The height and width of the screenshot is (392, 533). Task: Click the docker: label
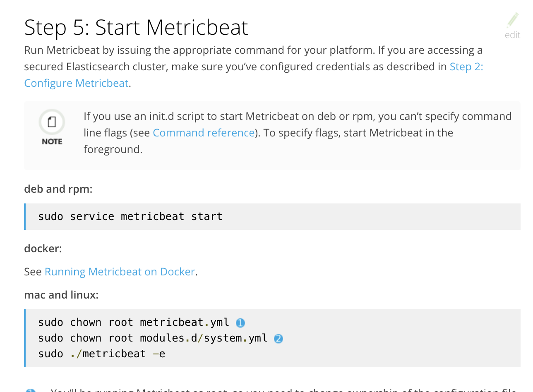[43, 249]
